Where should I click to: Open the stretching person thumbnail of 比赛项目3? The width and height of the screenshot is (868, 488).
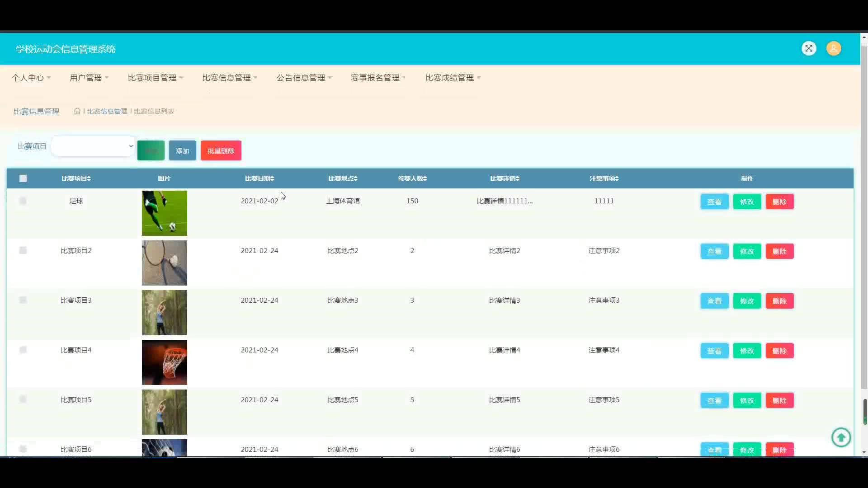(x=165, y=313)
